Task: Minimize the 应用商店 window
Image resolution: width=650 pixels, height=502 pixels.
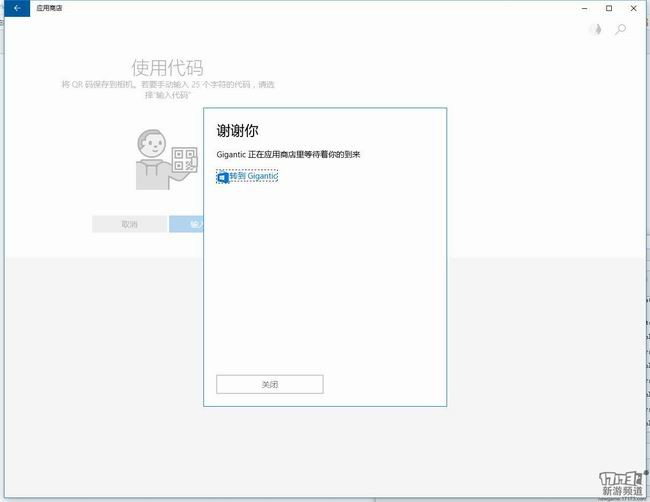Action: point(585,8)
